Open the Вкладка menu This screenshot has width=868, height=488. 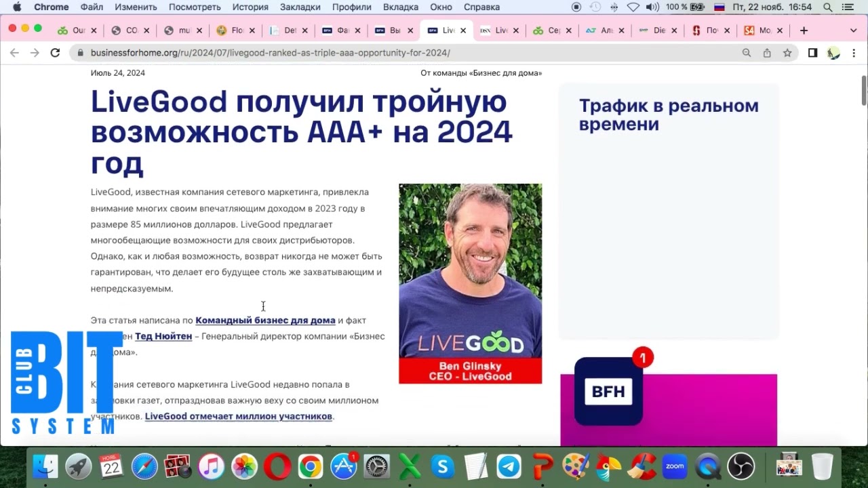pyautogui.click(x=401, y=7)
